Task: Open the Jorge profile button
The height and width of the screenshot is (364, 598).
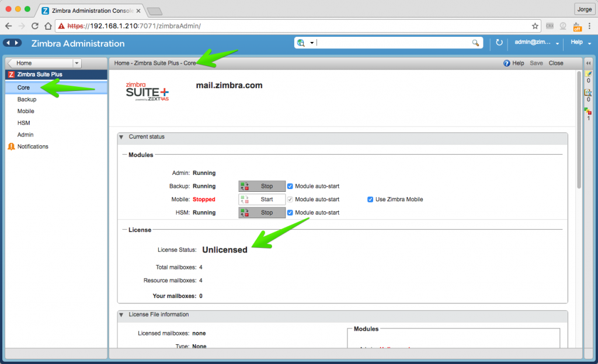Action: (584, 9)
